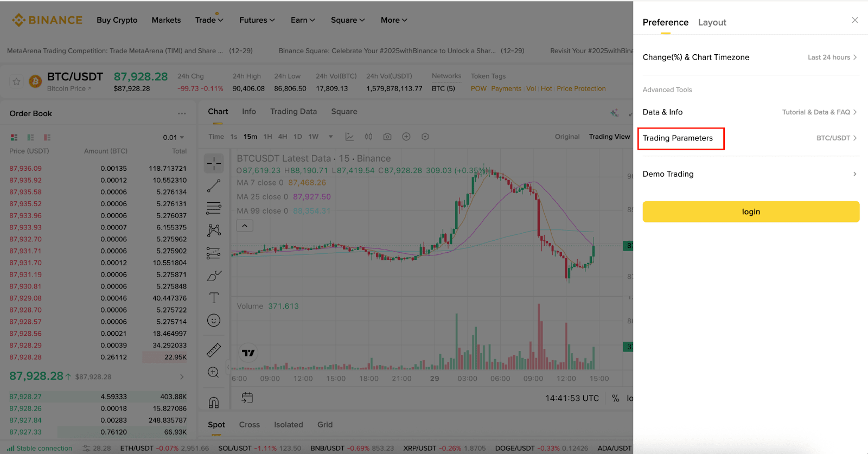Select the brush drawing tool

point(214,275)
